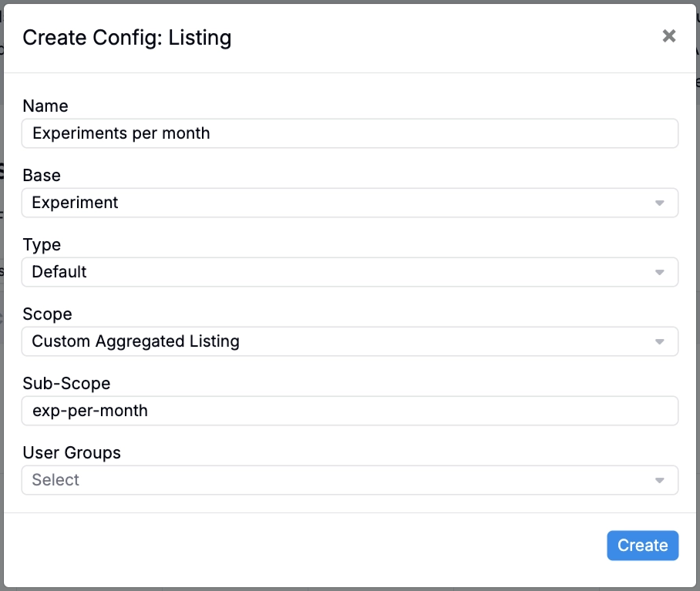Click the down-arrow icon on Scope selector
The height and width of the screenshot is (591, 700).
coord(659,342)
